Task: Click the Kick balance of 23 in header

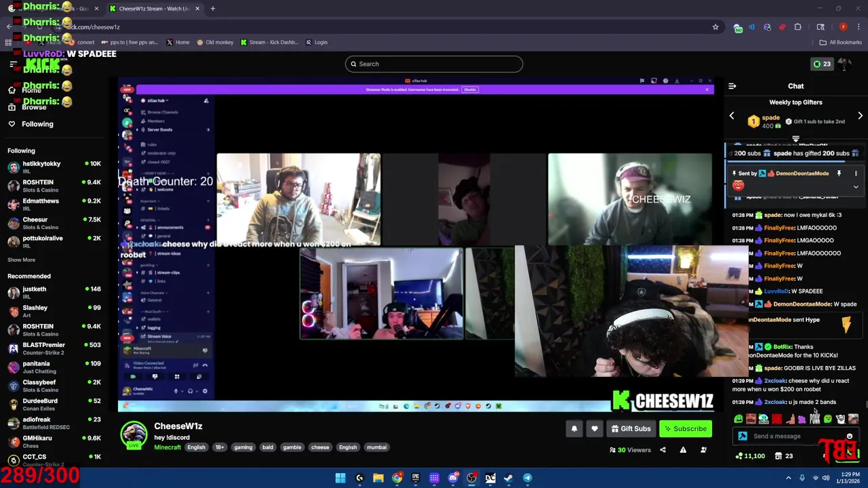Action: coord(822,64)
